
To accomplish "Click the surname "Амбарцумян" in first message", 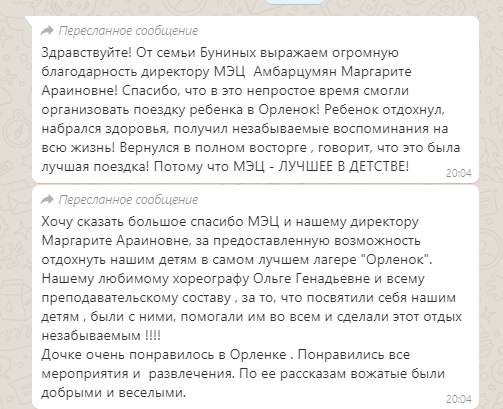I will 295,72.
